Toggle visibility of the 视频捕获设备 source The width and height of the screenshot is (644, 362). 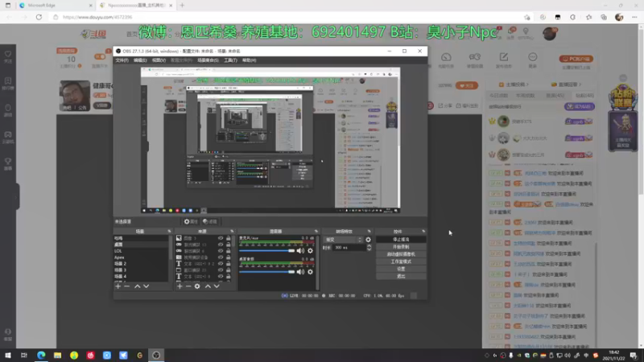tap(221, 257)
